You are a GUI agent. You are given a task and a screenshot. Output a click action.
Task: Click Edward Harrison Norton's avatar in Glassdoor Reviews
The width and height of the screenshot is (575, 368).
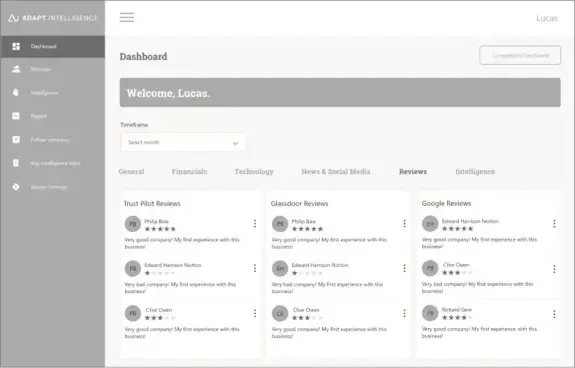[x=280, y=268]
